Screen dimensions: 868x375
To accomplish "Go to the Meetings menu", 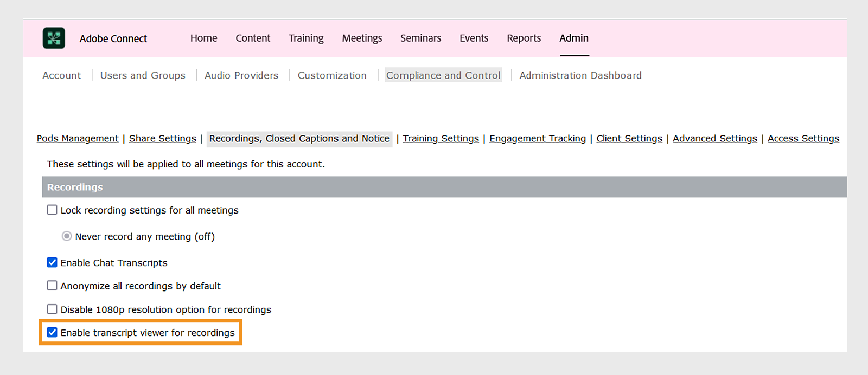I will coord(362,38).
